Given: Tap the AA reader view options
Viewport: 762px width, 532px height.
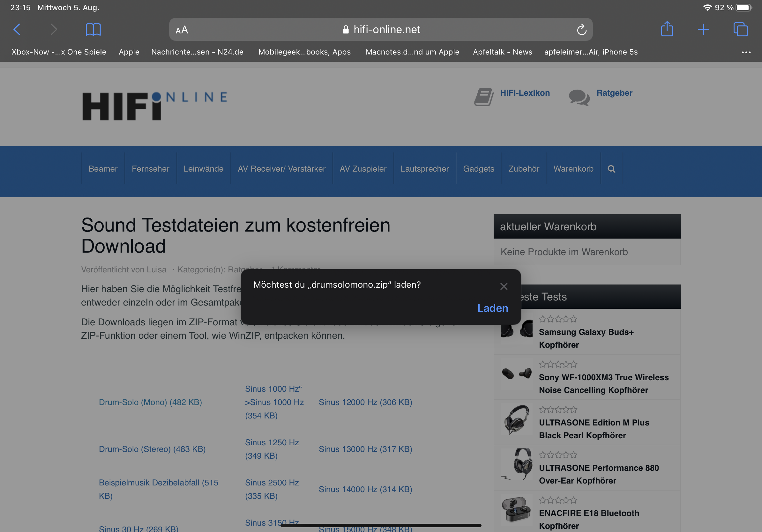Looking at the screenshot, I should 182,30.
